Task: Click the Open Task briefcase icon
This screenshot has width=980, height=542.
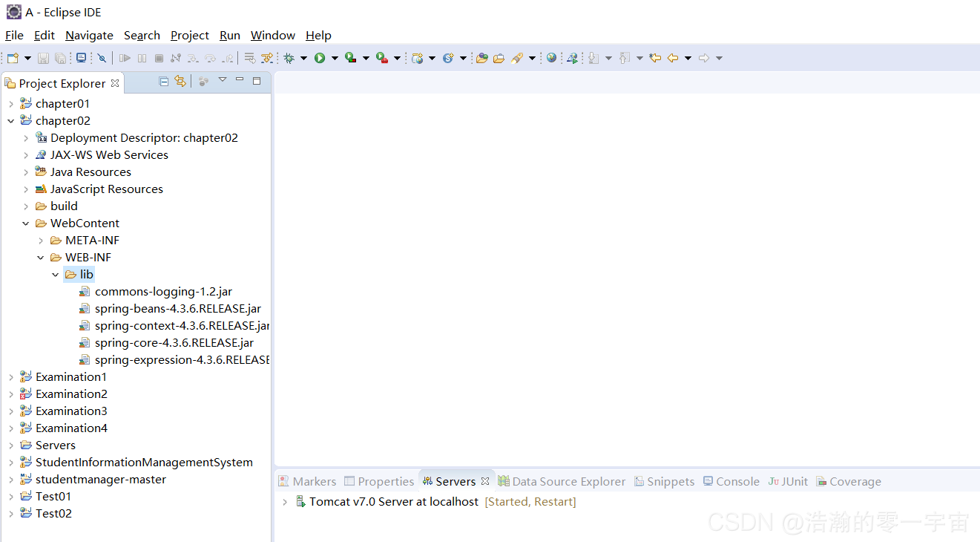Action: [x=499, y=58]
